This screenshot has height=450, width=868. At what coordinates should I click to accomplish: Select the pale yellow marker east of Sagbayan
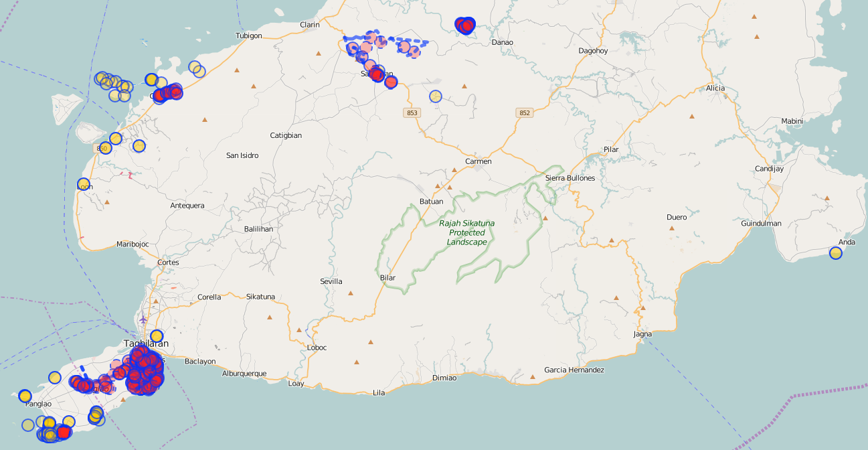436,96
